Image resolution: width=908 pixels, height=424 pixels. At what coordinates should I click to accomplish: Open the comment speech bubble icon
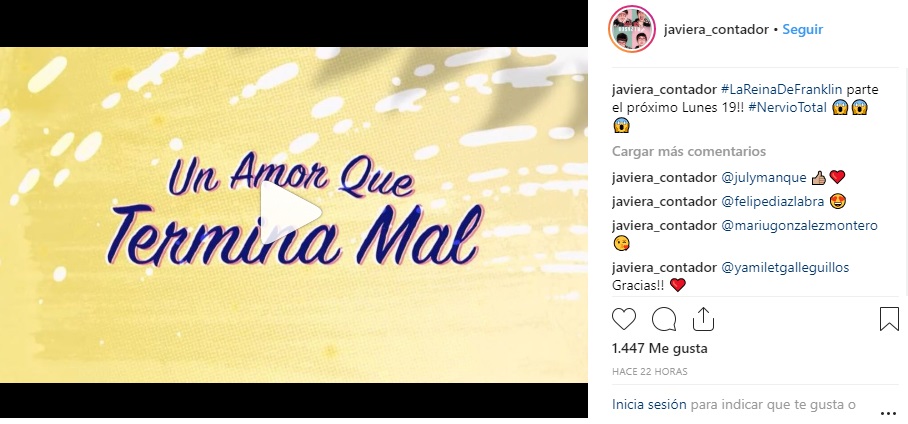point(664,319)
